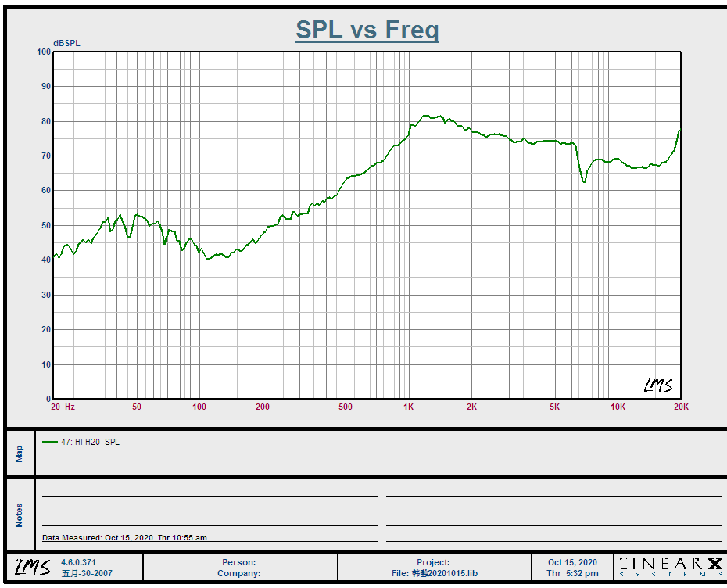Click the "Data Measured" notes line
The height and width of the screenshot is (588, 727).
pos(124,538)
